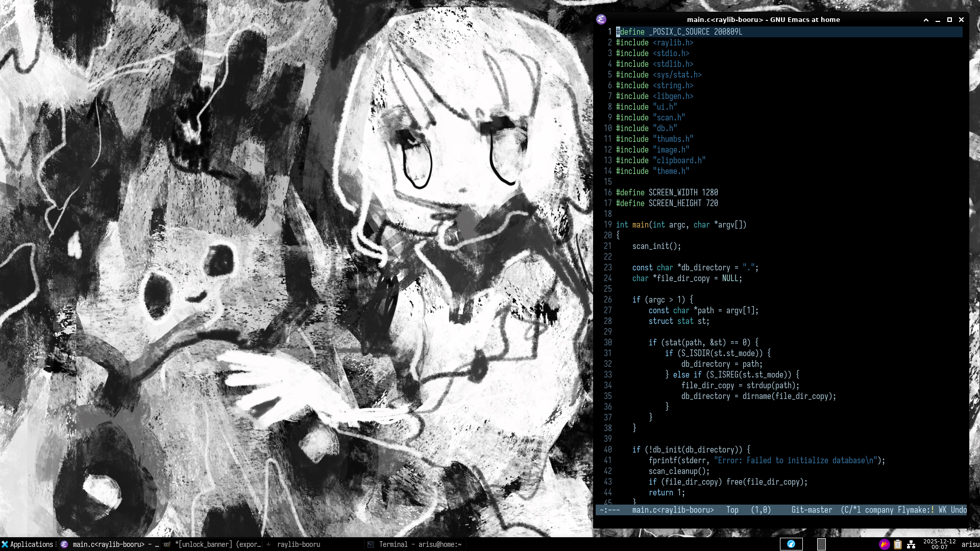Open the Terminal arisu@home window
The height and width of the screenshot is (551, 980).
[x=420, y=544]
